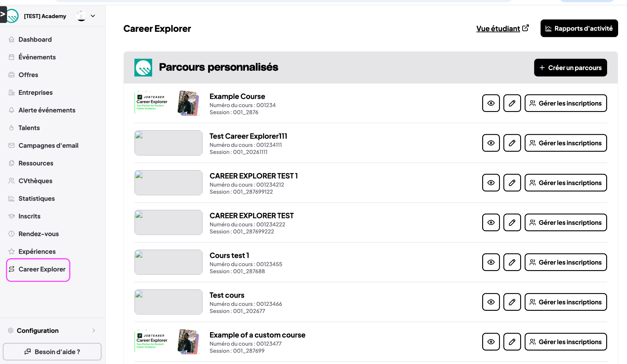Screen dimensions: 627x364
Task: Click the Example Course thumbnail image
Action: 168,103
